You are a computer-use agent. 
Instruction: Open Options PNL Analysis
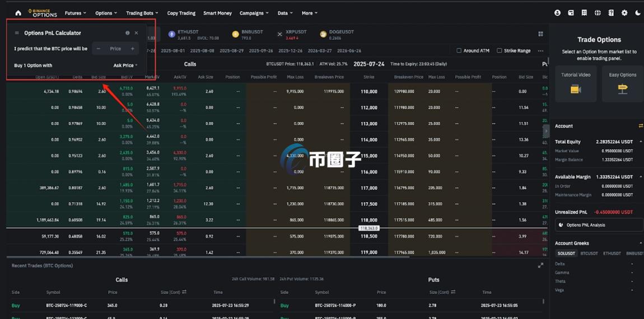599,225
